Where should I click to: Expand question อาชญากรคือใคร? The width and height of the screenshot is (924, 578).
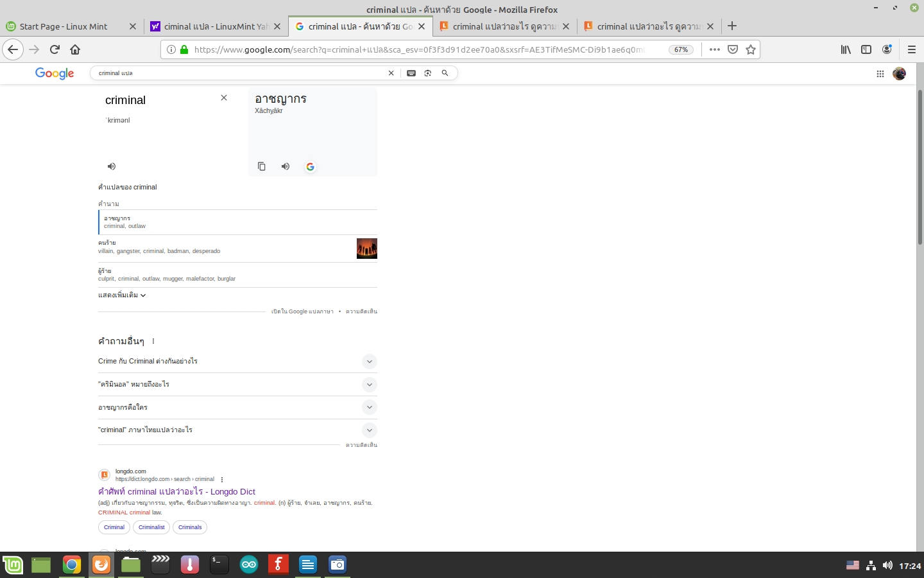237,407
